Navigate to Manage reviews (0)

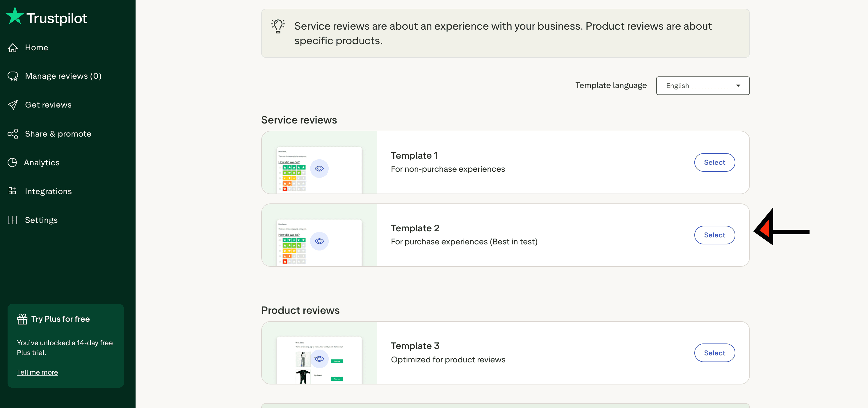pyautogui.click(x=63, y=76)
